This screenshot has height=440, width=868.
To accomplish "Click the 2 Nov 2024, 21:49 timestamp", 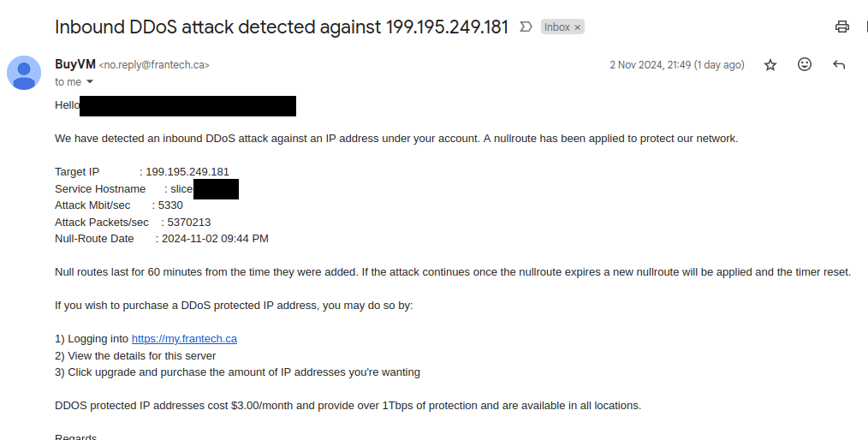I will click(x=677, y=65).
